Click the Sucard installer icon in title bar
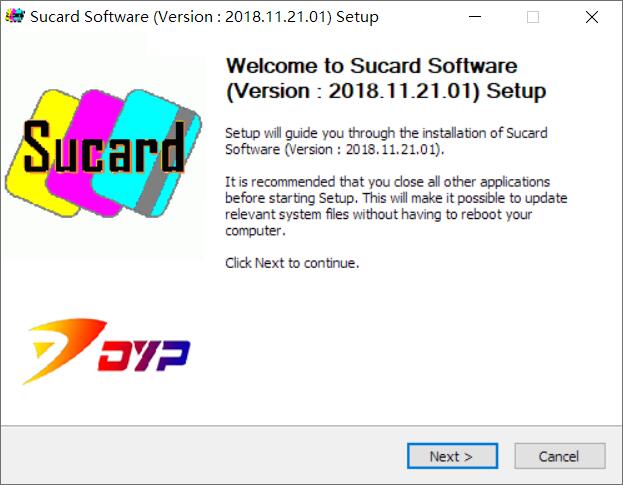Image resolution: width=623 pixels, height=485 pixels. pyautogui.click(x=15, y=16)
